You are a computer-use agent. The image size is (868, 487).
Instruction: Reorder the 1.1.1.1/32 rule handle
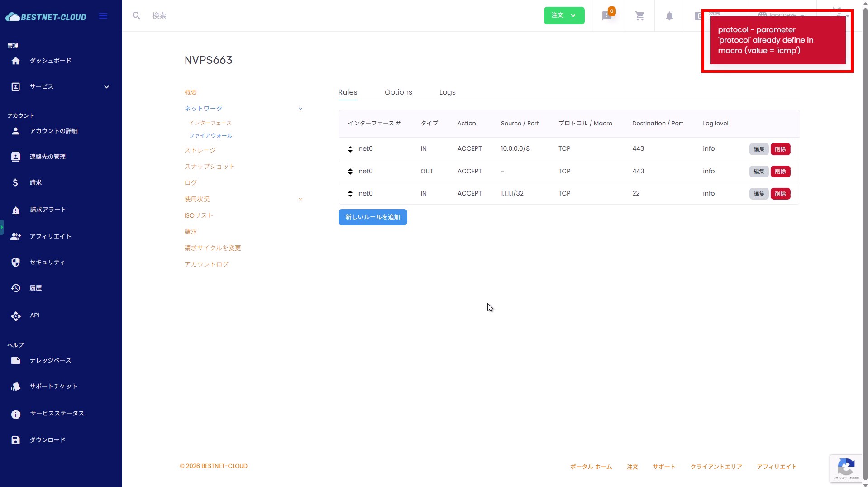tap(350, 194)
